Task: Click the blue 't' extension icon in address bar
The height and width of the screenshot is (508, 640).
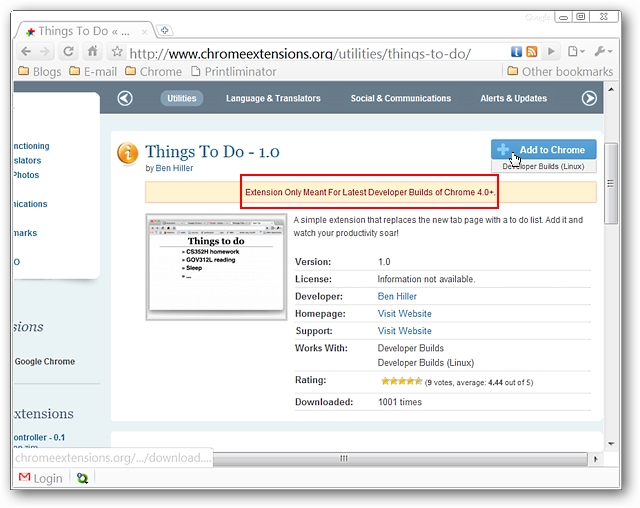Action: click(x=516, y=51)
